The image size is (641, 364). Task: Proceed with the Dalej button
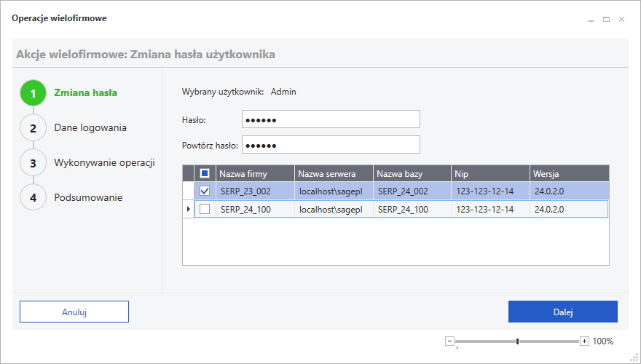[x=563, y=312]
